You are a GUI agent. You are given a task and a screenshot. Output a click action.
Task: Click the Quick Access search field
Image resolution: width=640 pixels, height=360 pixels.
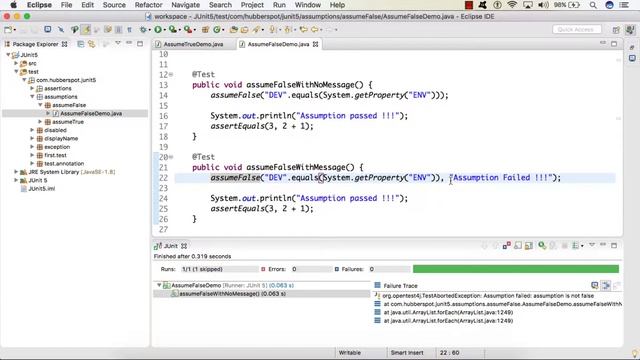(x=576, y=29)
